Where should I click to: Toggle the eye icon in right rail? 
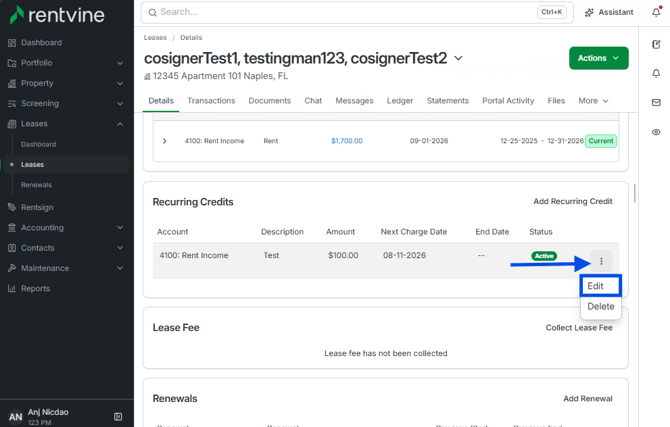(x=656, y=132)
